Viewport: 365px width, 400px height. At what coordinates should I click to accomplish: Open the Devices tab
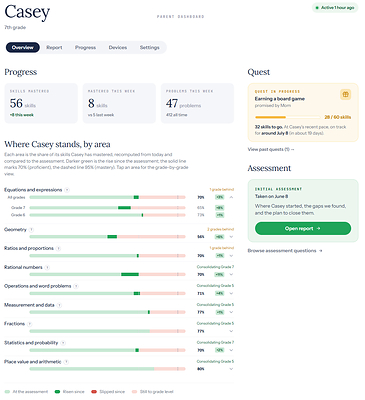118,48
